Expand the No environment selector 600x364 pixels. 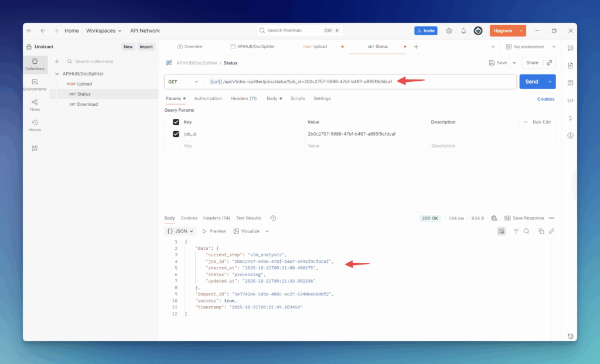(529, 47)
